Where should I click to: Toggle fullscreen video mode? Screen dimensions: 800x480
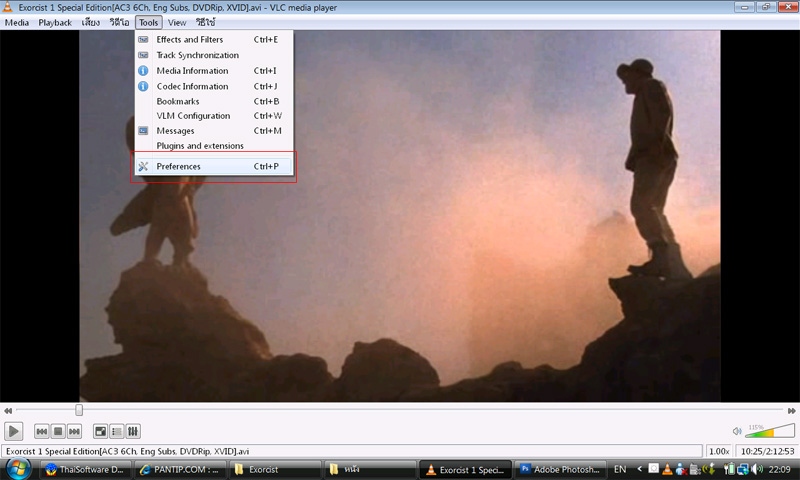[101, 432]
